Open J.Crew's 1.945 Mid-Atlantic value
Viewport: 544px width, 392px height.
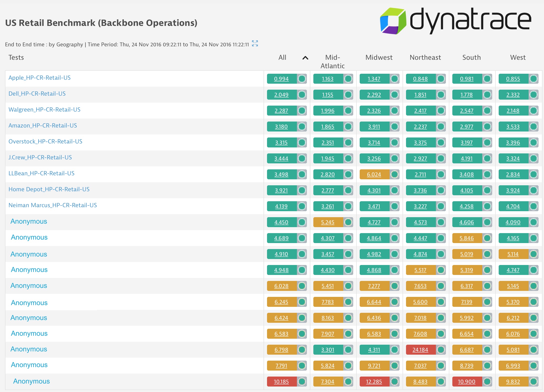[328, 158]
